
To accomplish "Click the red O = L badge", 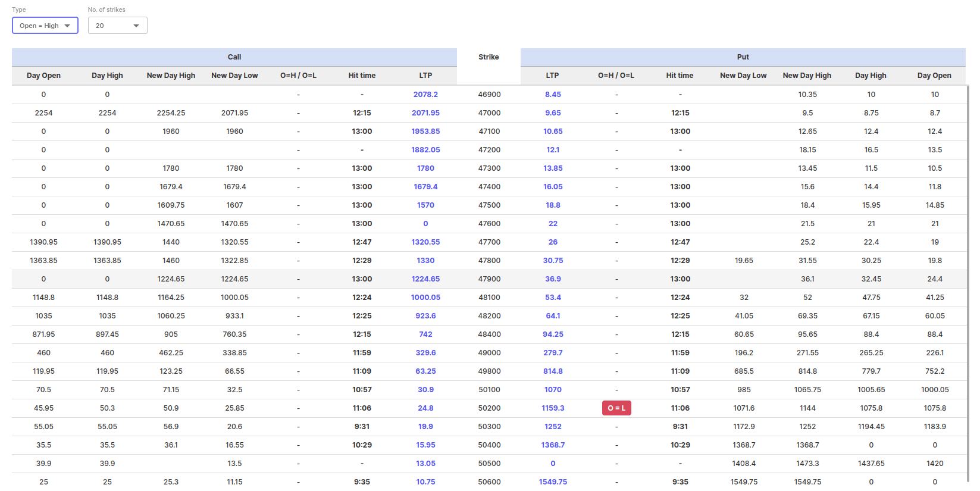I will coord(616,408).
